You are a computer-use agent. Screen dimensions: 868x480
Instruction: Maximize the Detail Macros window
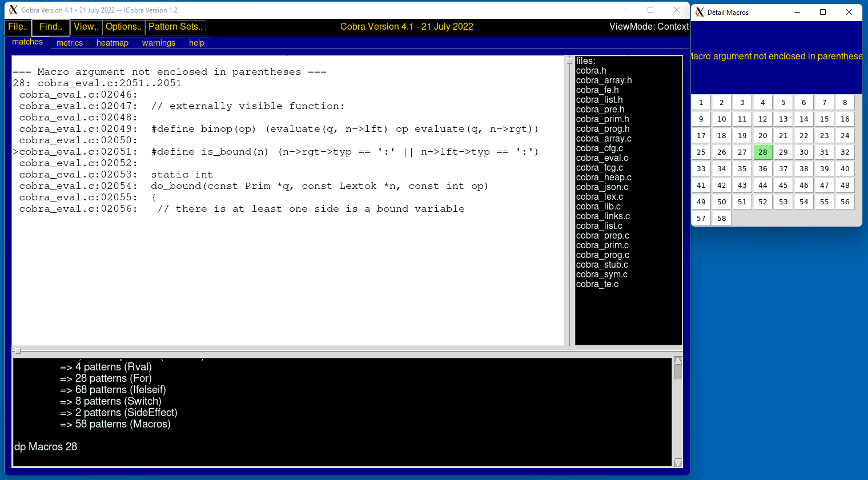coord(823,12)
